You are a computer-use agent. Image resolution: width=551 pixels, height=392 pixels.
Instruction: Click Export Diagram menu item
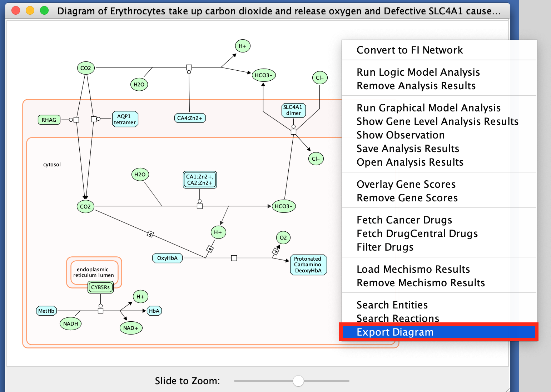[x=440, y=332]
